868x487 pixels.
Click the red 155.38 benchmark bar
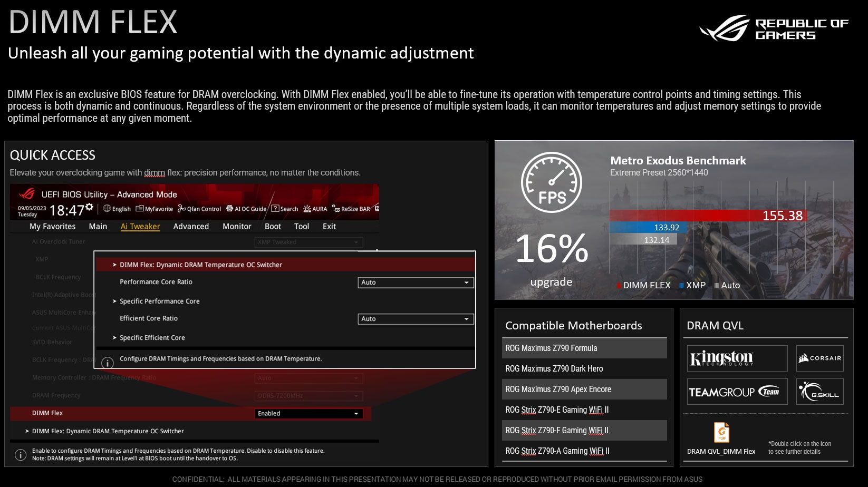[x=708, y=216]
